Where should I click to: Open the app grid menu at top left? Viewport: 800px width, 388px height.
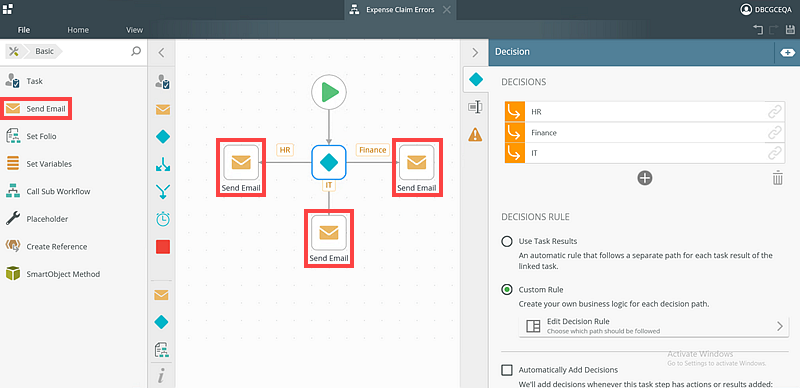coord(8,9)
